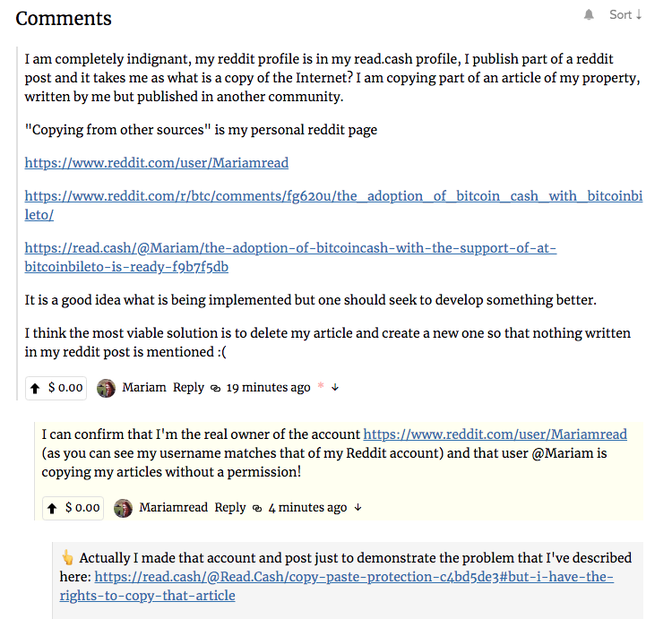This screenshot has width=672, height=619.
Task: Click the notification bell icon
Action: pos(589,15)
